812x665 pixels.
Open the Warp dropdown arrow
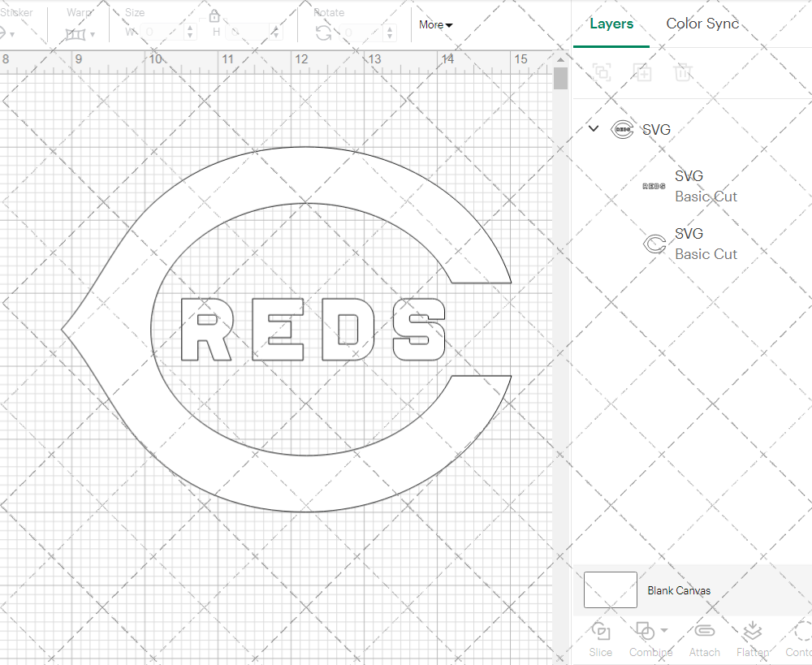93,35
